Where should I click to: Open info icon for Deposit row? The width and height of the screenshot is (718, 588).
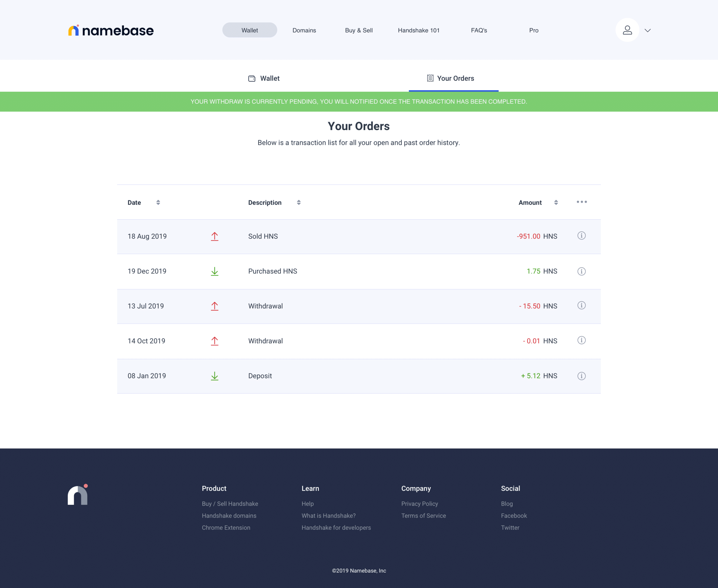(x=581, y=376)
